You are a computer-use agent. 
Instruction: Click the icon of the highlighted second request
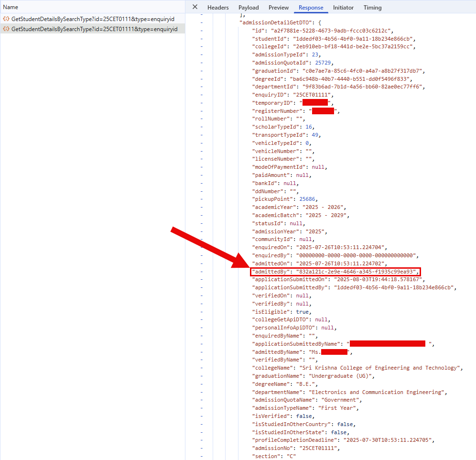[6, 29]
